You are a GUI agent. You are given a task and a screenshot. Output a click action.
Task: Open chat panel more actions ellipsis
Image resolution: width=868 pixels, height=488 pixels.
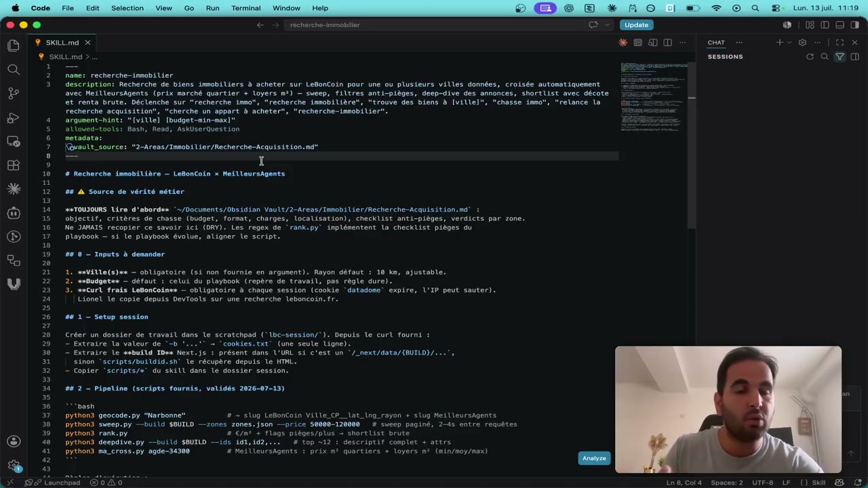(x=817, y=43)
